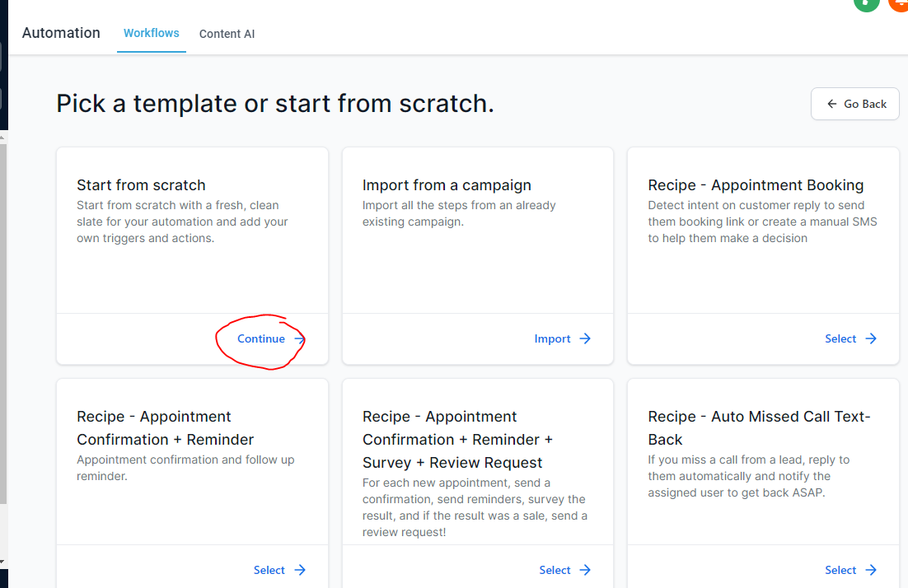908x588 pixels.
Task: Click arrow icon on Auto Missed Call Text-Back card
Action: click(871, 570)
